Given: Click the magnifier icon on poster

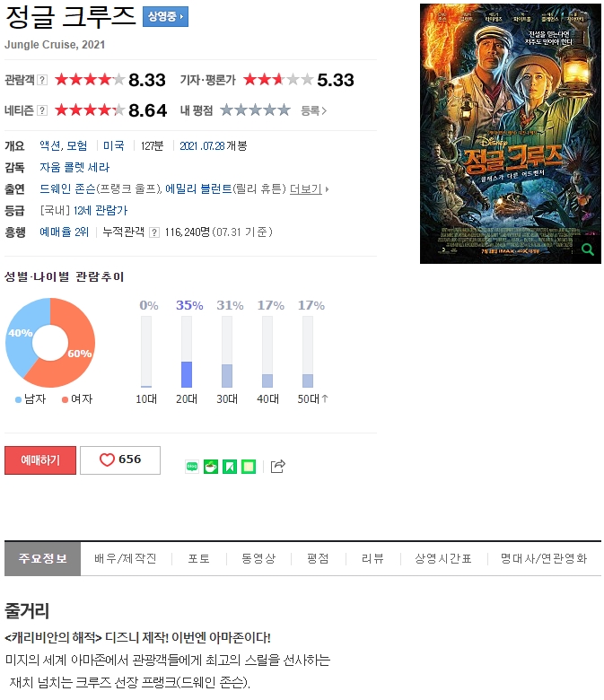Looking at the screenshot, I should click(588, 249).
